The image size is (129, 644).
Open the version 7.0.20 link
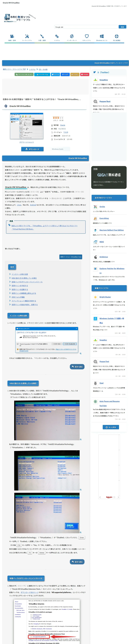[x=66, y=132]
